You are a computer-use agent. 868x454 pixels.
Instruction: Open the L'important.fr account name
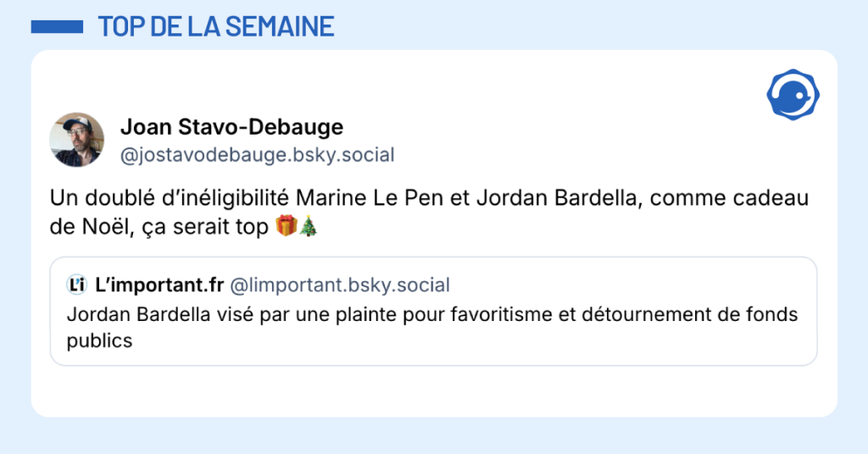pos(159,285)
